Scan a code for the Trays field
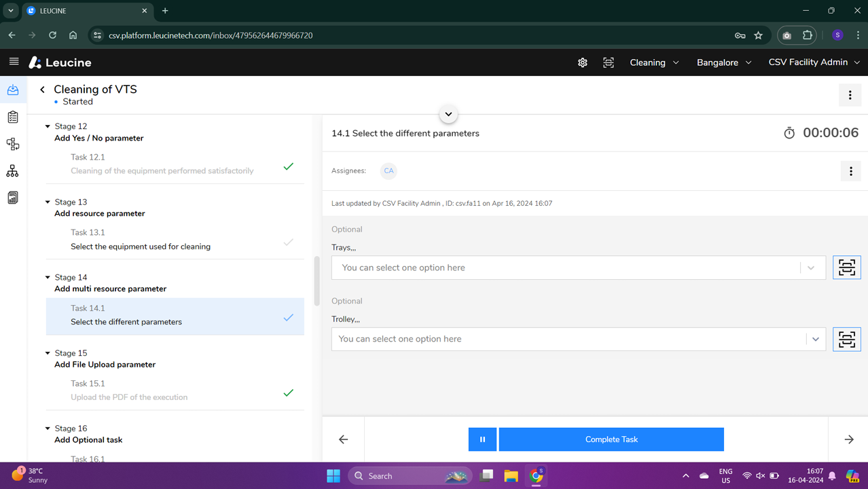The width and height of the screenshot is (868, 489). 846,268
